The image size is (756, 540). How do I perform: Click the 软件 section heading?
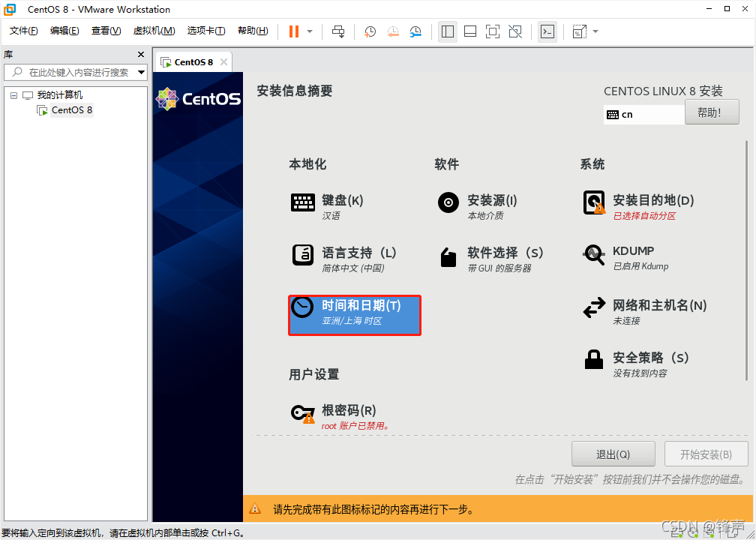(x=446, y=164)
